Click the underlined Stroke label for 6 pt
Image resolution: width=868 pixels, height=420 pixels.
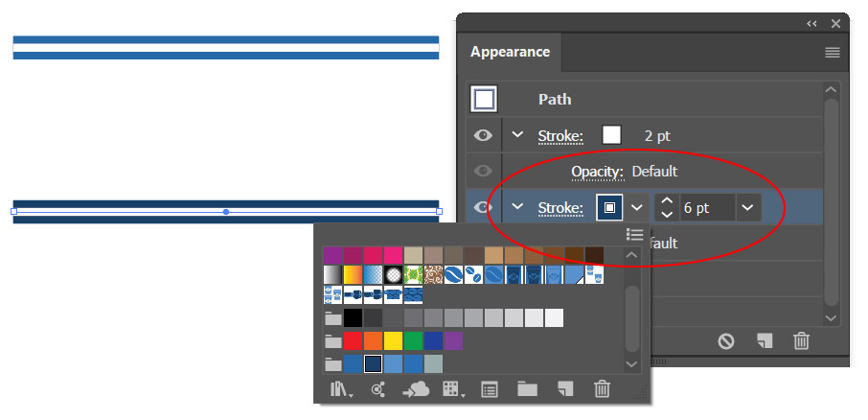click(560, 207)
